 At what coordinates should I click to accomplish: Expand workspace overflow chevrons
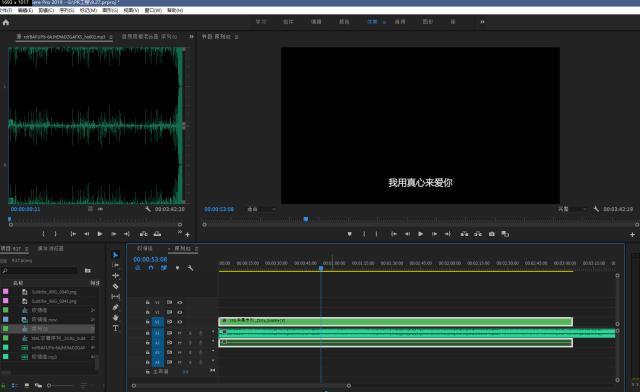pyautogui.click(x=482, y=22)
